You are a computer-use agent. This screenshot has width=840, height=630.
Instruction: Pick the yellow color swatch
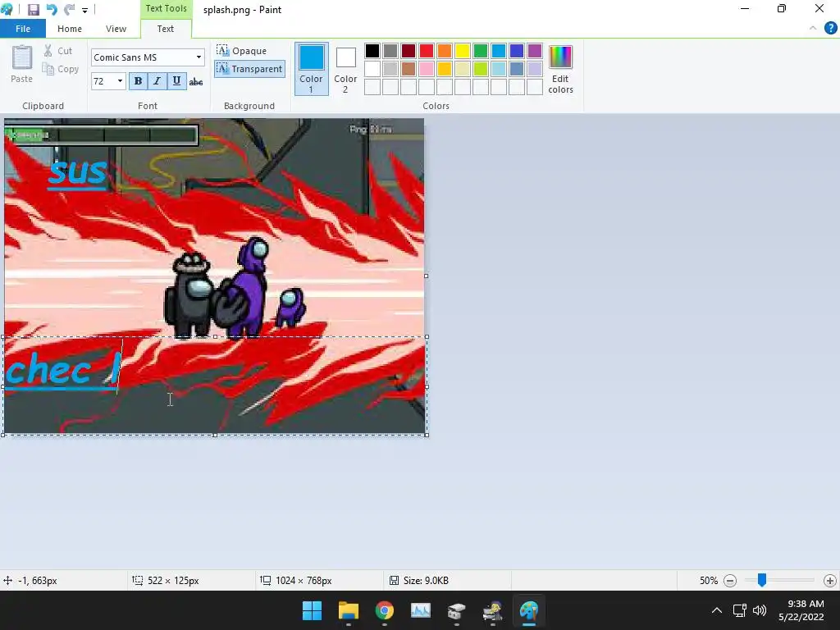[463, 51]
